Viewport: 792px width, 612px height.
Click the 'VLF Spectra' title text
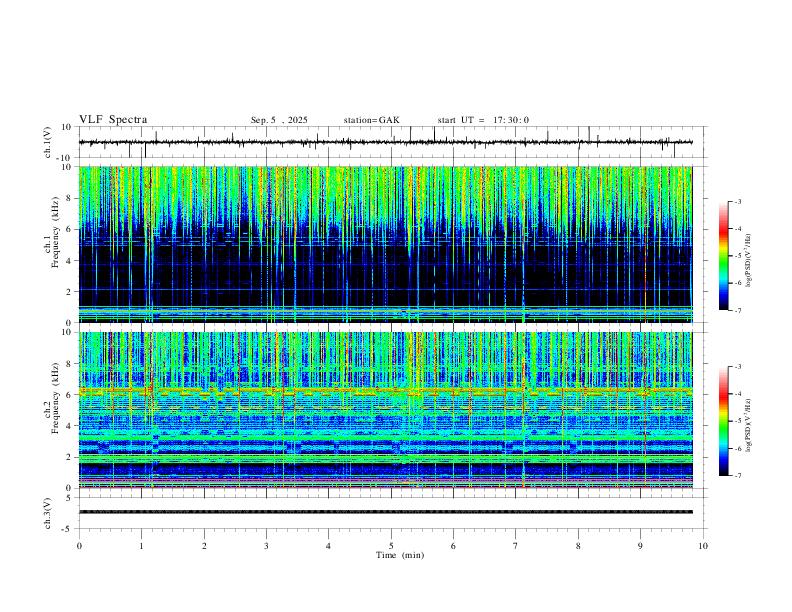click(113, 120)
